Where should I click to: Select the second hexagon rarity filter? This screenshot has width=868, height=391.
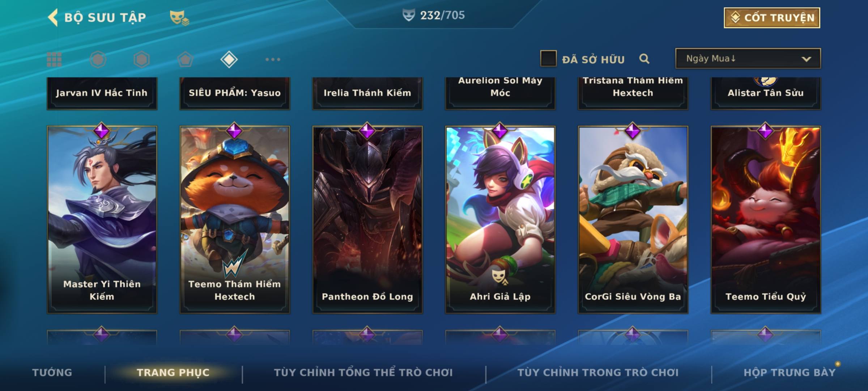(x=141, y=59)
